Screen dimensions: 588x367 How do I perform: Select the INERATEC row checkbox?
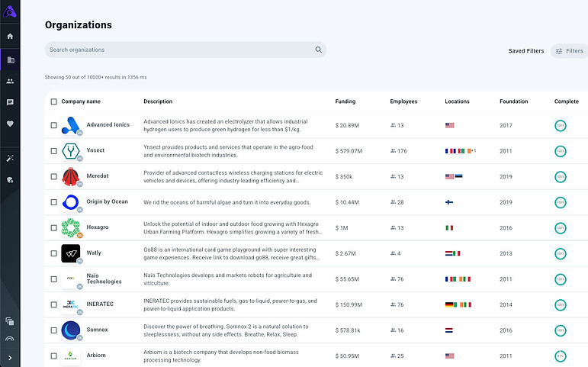click(x=54, y=304)
